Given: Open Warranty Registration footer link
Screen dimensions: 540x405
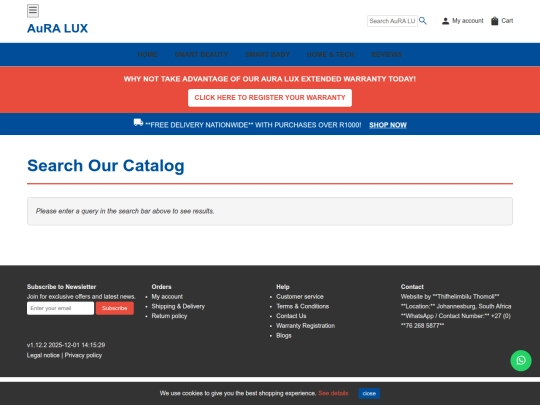Looking at the screenshot, I should click(305, 325).
